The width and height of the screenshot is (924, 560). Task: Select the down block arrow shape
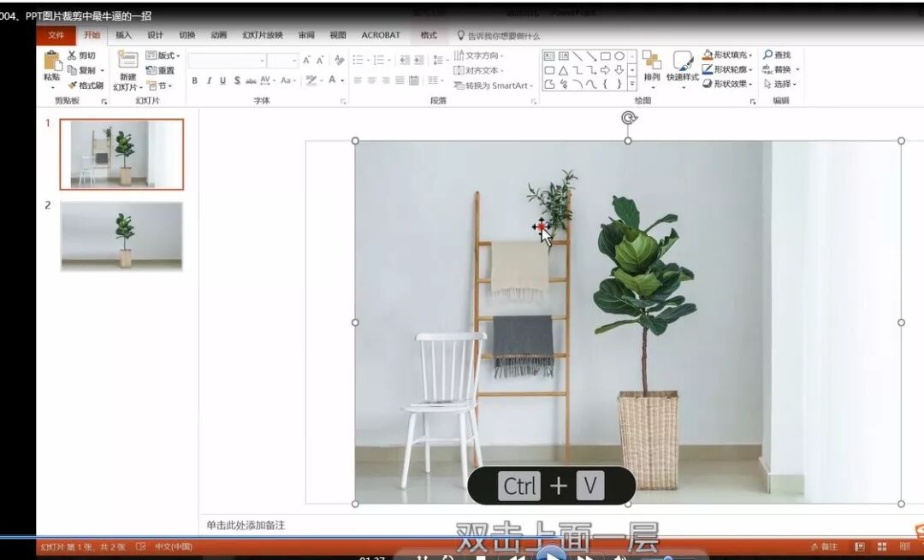[619, 70]
